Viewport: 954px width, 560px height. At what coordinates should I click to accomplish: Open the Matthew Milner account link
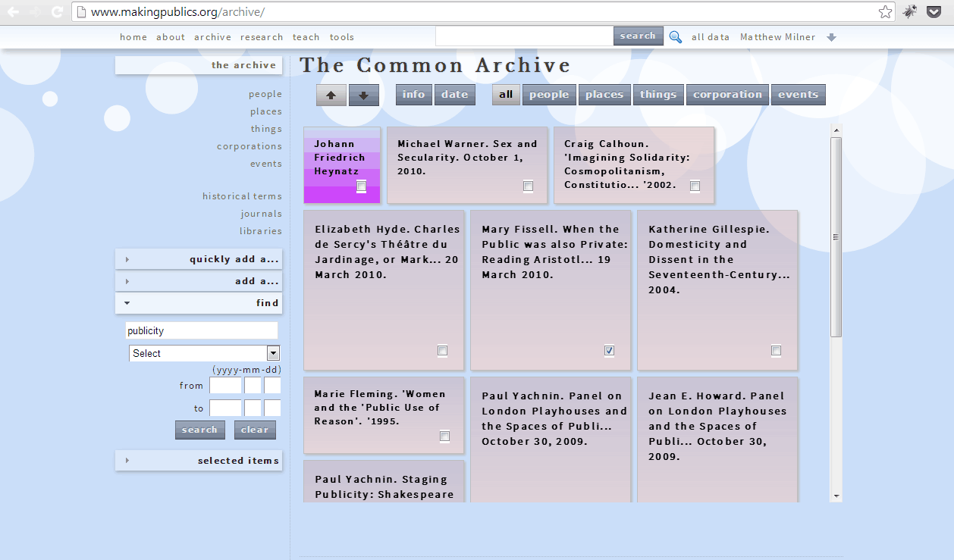pos(778,37)
